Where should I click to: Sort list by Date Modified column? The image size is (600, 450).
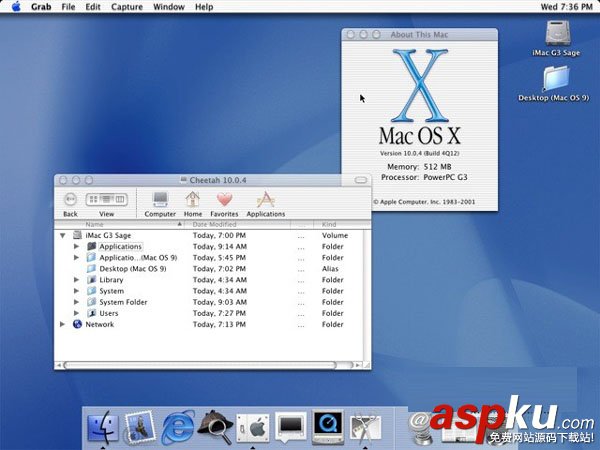point(237,224)
